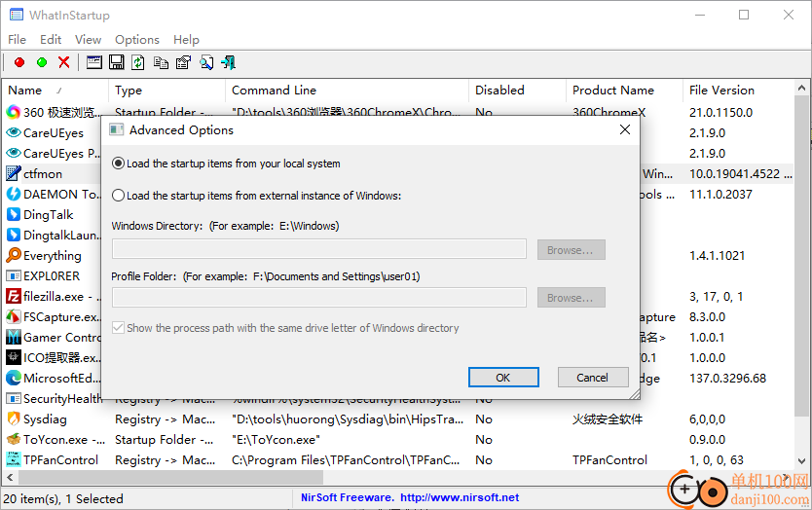
Task: Click the TPFanControl command line cell
Action: tap(346, 459)
